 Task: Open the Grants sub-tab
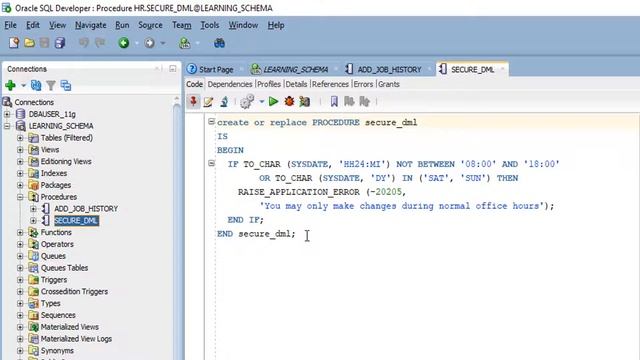pos(389,84)
